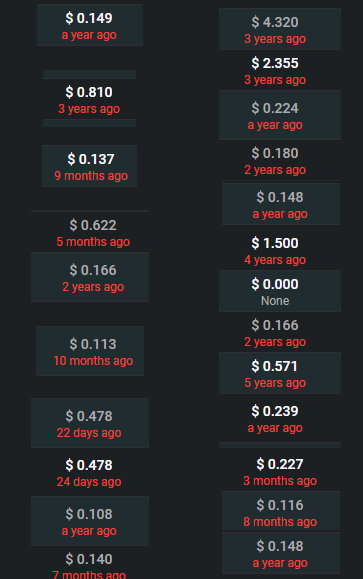Click the 3 years ago text under $ 2.355
This screenshot has width=363, height=579.
[275, 80]
